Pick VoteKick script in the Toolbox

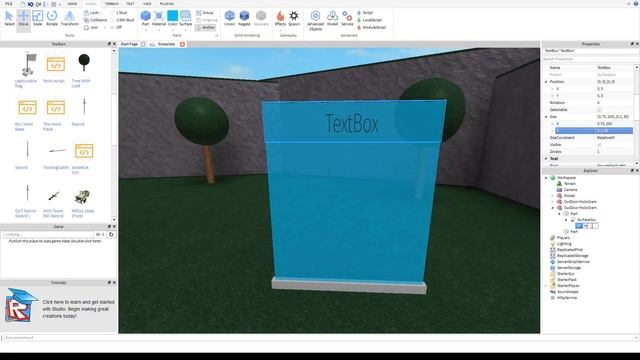pos(83,158)
